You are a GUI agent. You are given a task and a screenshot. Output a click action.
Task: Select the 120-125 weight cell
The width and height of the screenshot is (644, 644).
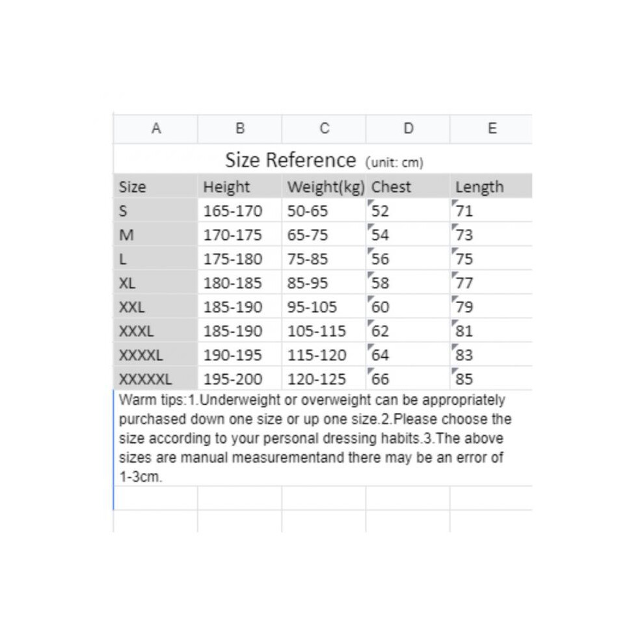click(324, 379)
